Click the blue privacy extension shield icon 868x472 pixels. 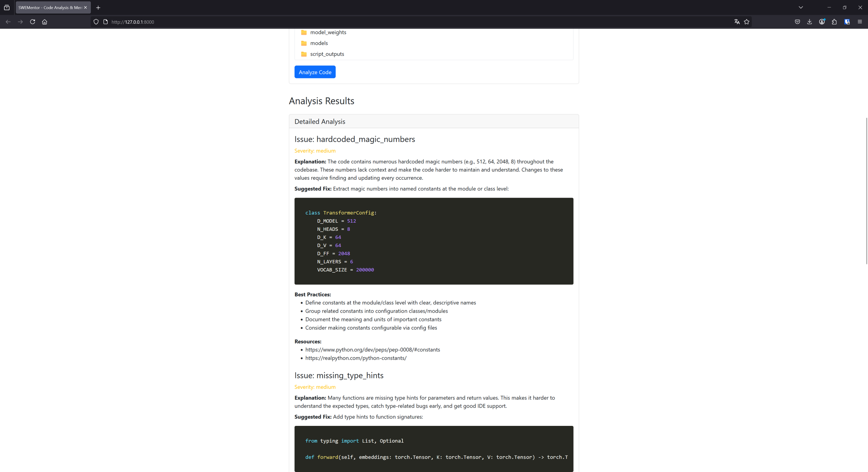pyautogui.click(x=847, y=22)
